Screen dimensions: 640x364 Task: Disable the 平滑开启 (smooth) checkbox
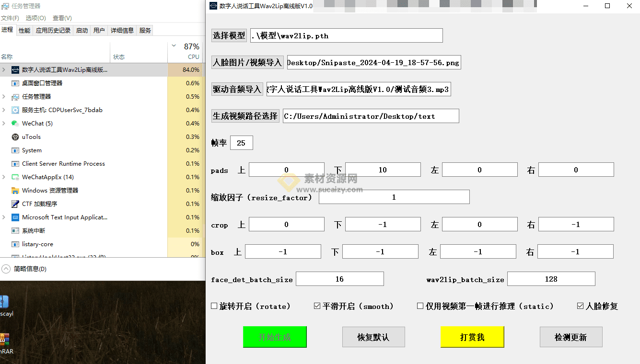(x=317, y=306)
